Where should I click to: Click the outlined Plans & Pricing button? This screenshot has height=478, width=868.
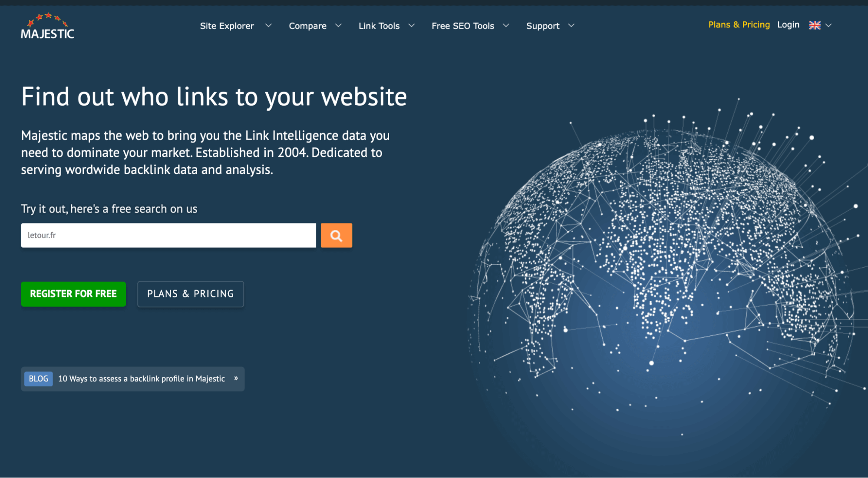191,294
